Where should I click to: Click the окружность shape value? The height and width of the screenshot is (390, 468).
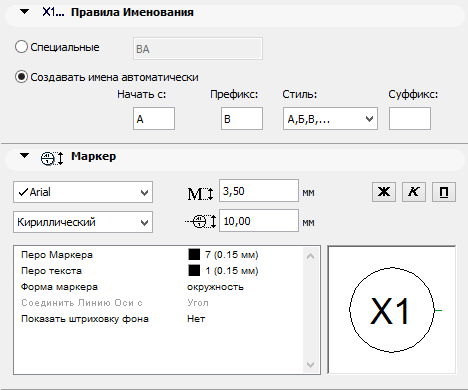[x=215, y=287]
